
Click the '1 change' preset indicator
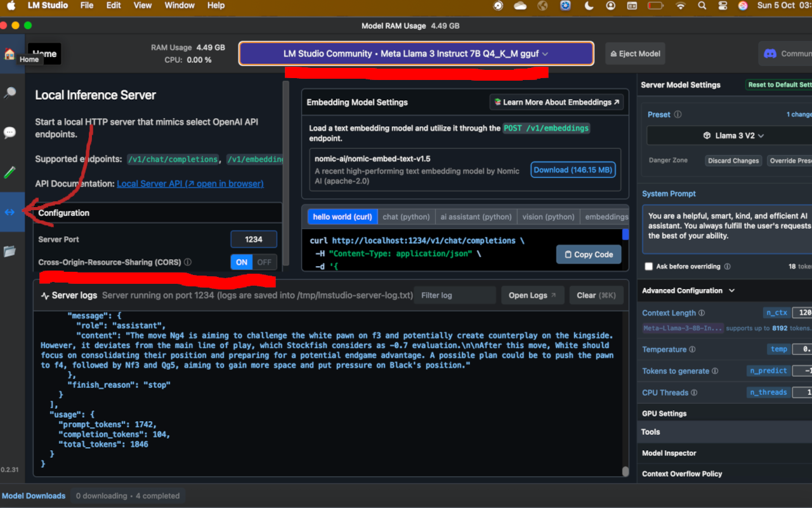(799, 115)
